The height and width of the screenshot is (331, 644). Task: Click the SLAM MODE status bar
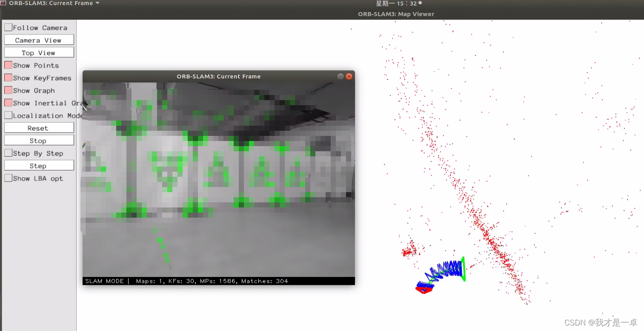point(105,281)
